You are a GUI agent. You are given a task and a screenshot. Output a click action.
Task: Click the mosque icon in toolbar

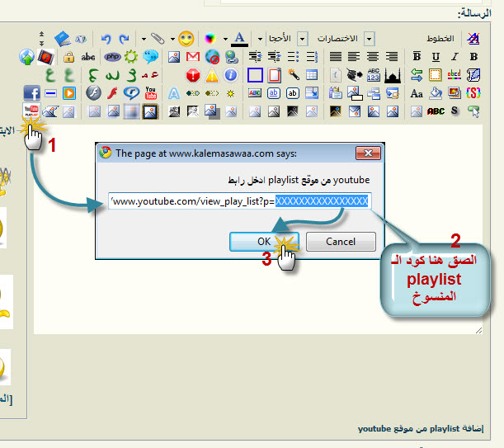393,75
